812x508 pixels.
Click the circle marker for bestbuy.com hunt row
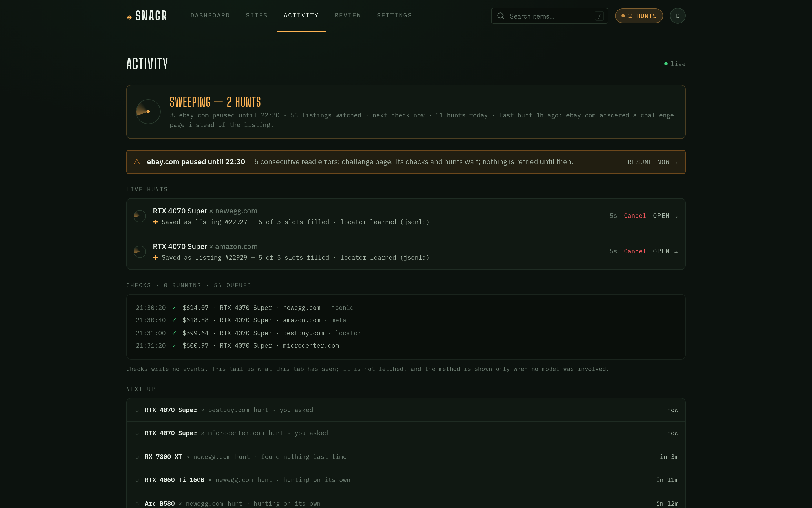tap(137, 410)
